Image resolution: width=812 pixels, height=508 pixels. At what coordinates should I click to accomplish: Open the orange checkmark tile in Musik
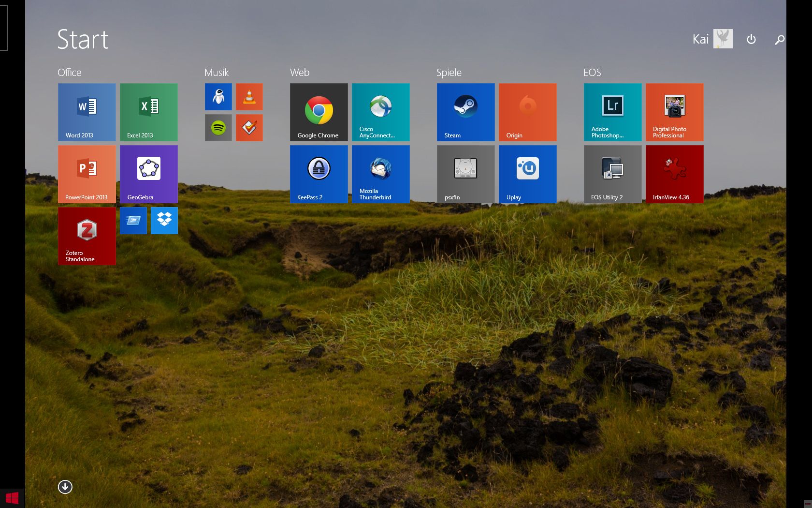tap(249, 128)
